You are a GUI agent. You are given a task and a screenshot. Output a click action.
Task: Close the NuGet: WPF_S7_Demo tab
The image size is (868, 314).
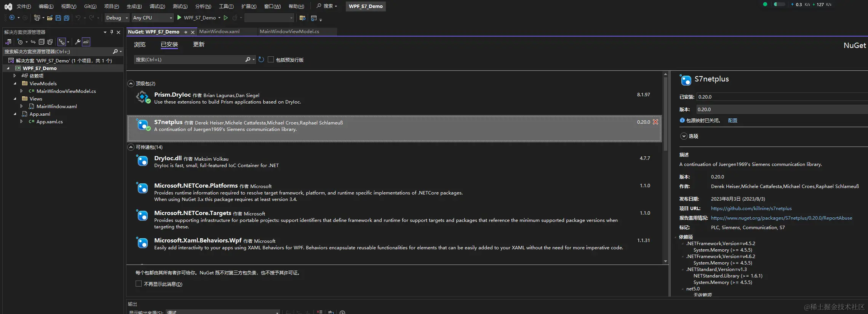(193, 32)
